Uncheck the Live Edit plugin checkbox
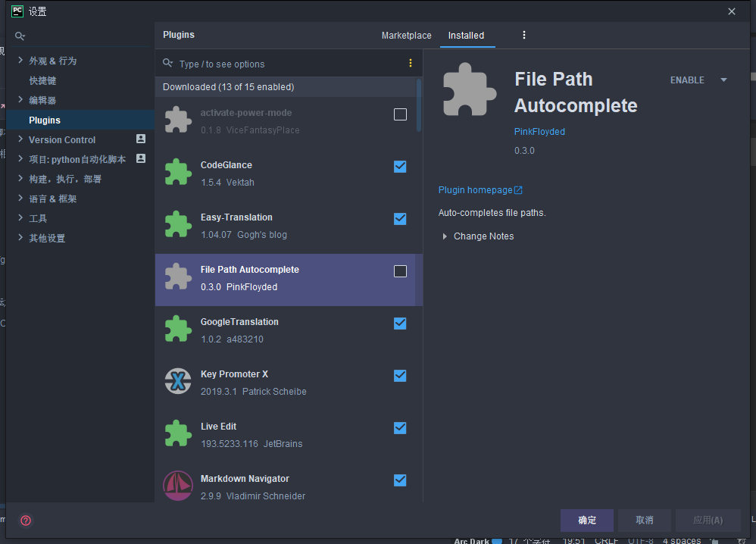 coord(400,428)
